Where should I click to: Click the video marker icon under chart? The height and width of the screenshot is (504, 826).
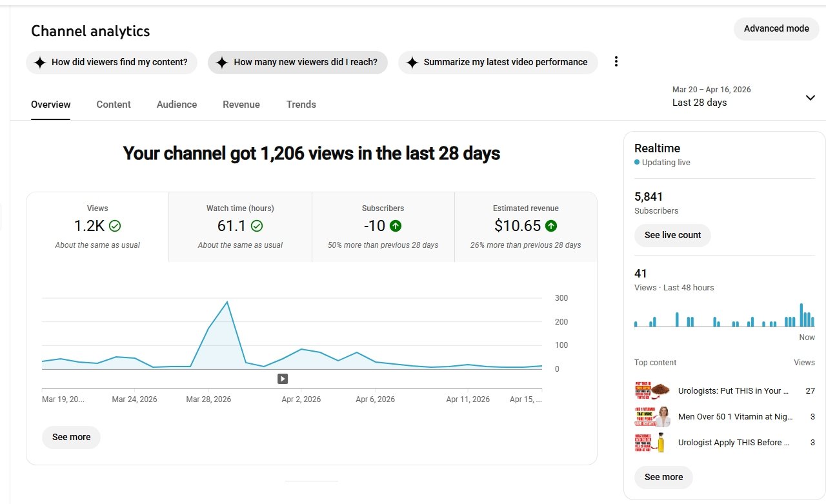(283, 379)
